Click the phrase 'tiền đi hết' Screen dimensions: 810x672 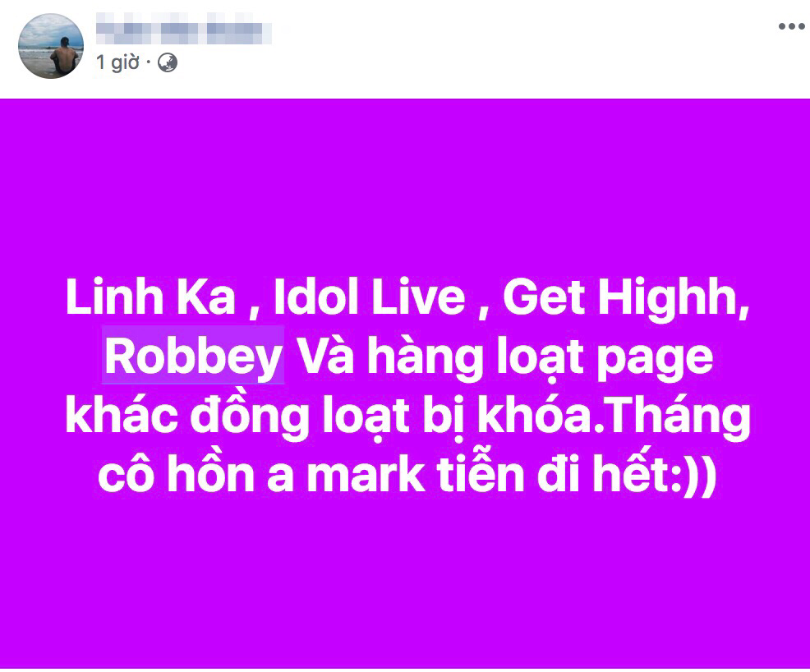[x=553, y=472]
